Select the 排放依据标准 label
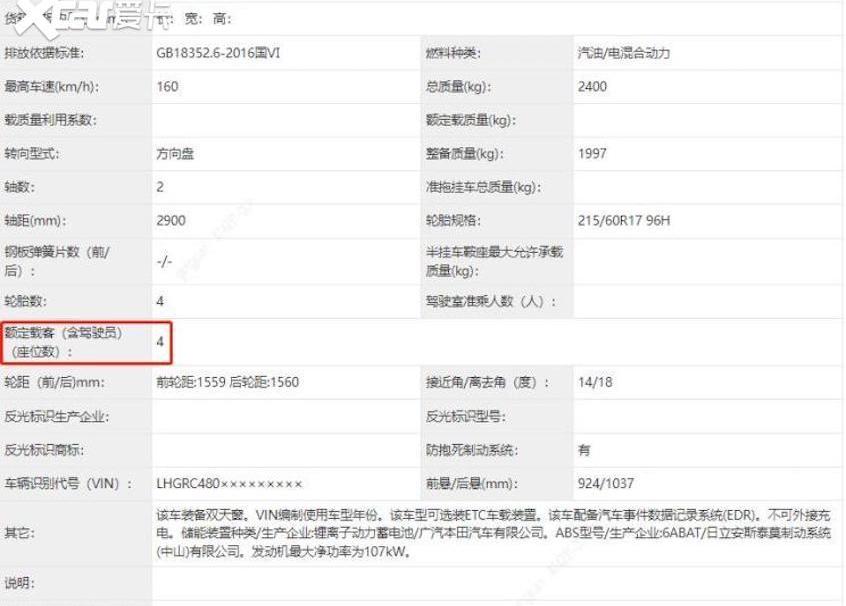846x606 pixels. [x=44, y=53]
